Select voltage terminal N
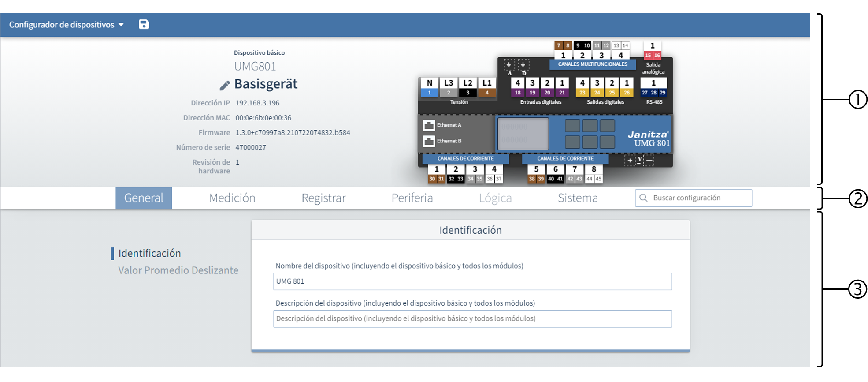This screenshot has height=382, width=868. 430,87
